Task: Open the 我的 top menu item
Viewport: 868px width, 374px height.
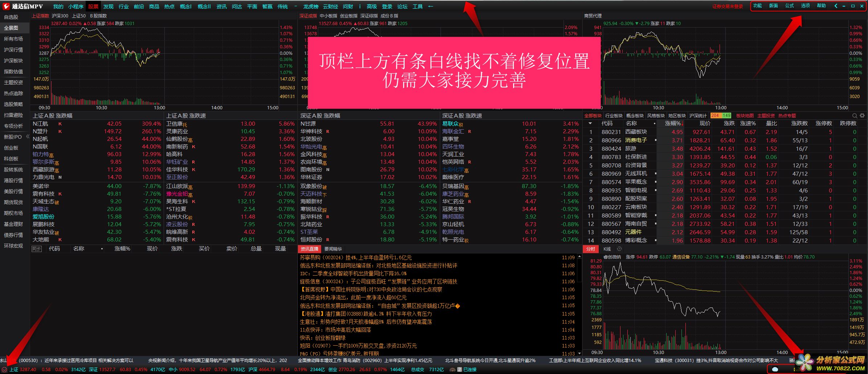Action: pyautogui.click(x=58, y=6)
